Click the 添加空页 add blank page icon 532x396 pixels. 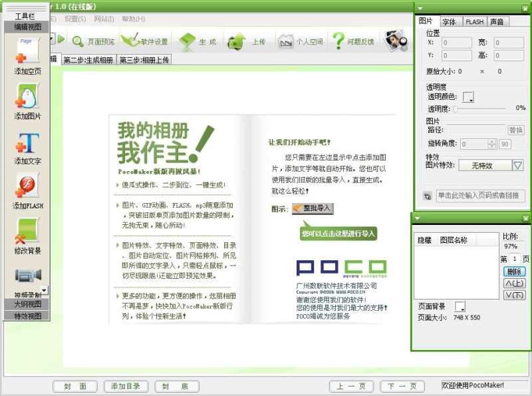click(x=27, y=51)
